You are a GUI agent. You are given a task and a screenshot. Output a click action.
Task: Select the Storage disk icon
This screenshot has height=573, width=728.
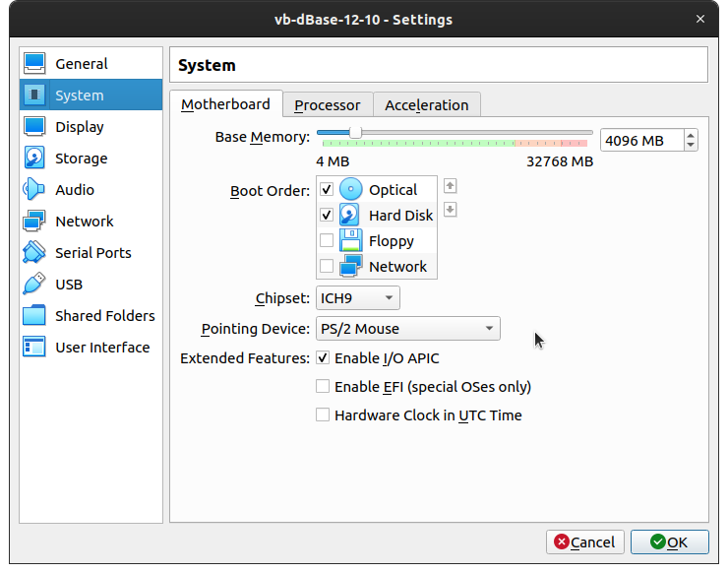34,159
